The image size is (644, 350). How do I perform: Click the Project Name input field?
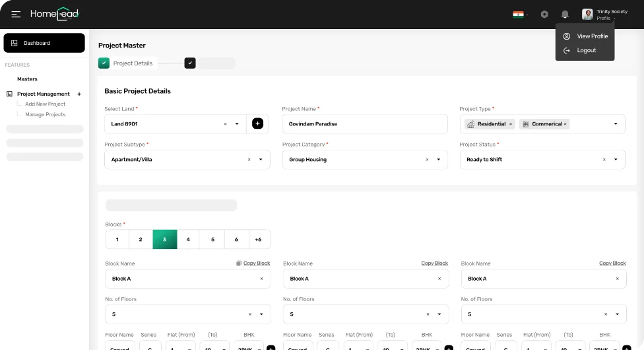(364, 124)
